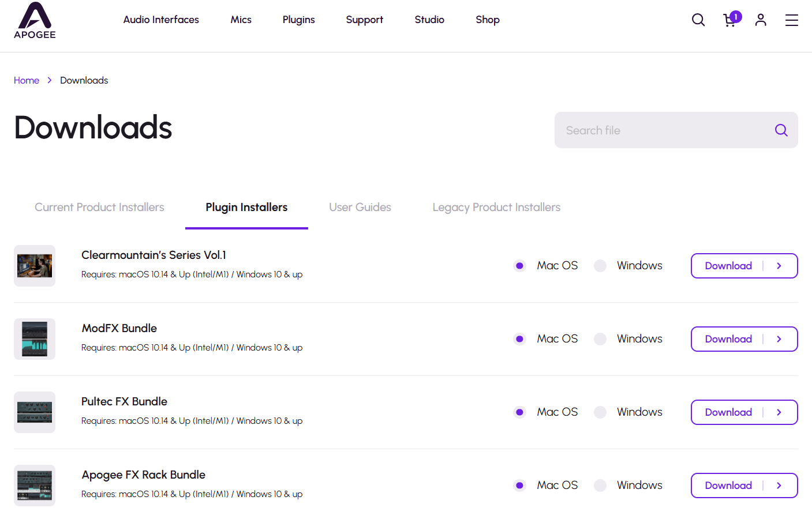Viewport: 812px width, 508px height.
Task: Download the ModFX Bundle
Action: click(x=744, y=339)
